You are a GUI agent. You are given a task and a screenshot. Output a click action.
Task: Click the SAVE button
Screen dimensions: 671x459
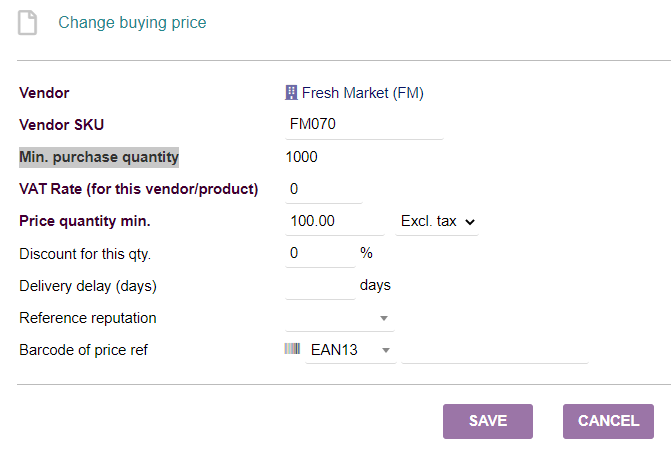tap(488, 421)
